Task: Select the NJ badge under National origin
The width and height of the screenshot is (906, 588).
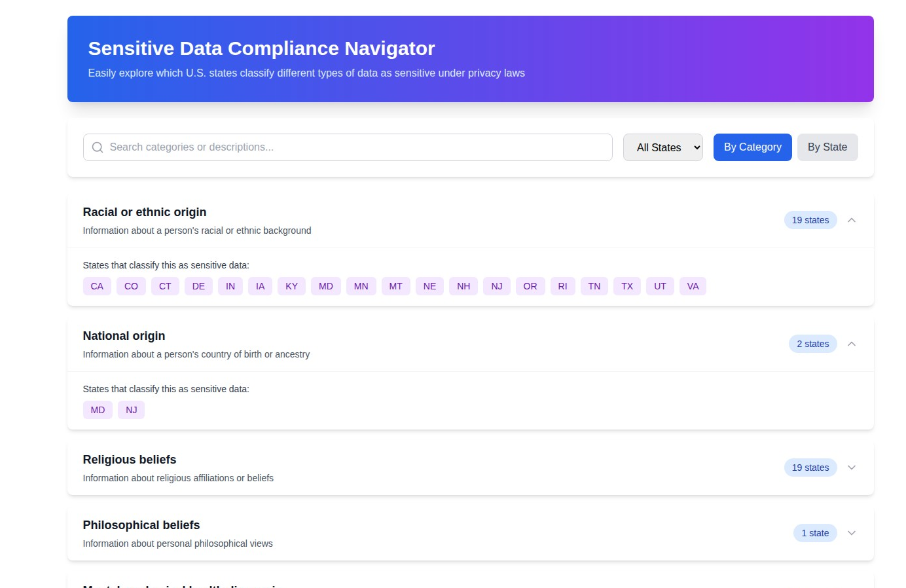Action: point(131,409)
